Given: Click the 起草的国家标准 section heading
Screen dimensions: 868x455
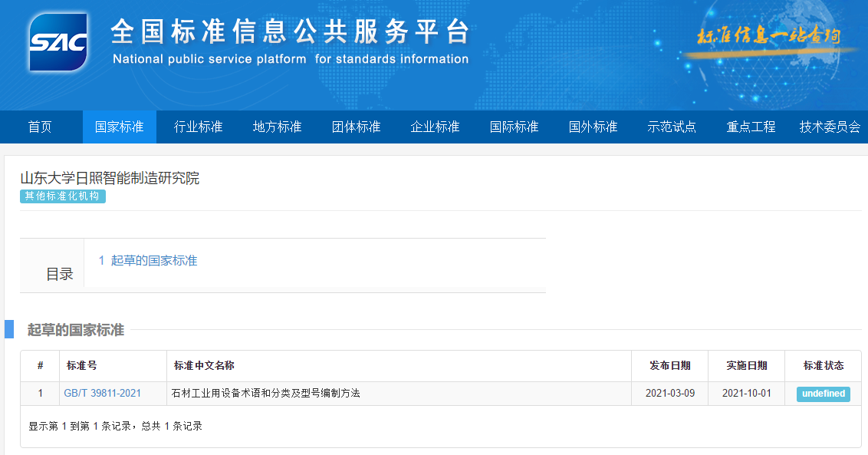Looking at the screenshot, I should [76, 330].
